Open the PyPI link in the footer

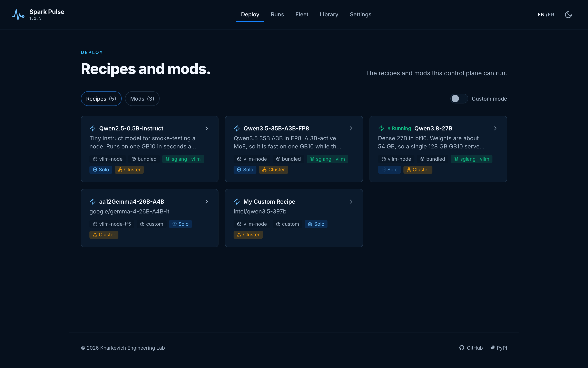499,348
